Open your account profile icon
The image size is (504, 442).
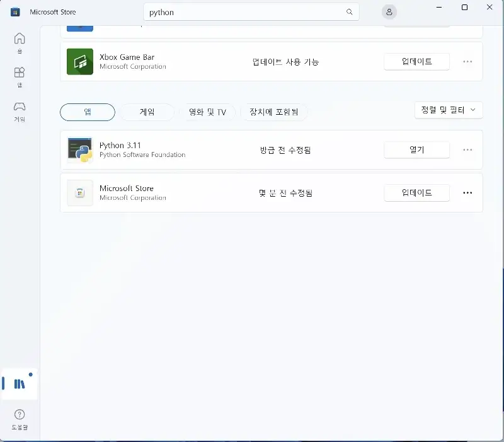click(x=389, y=11)
